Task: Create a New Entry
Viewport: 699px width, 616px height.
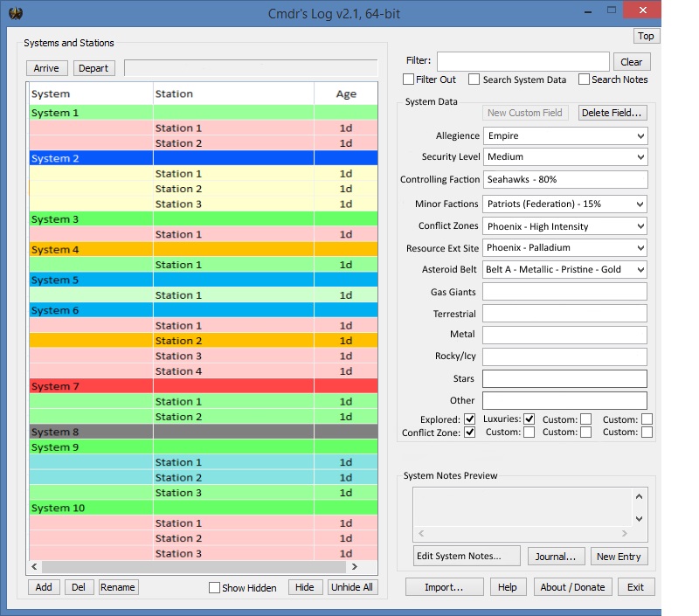Action: [x=619, y=557]
